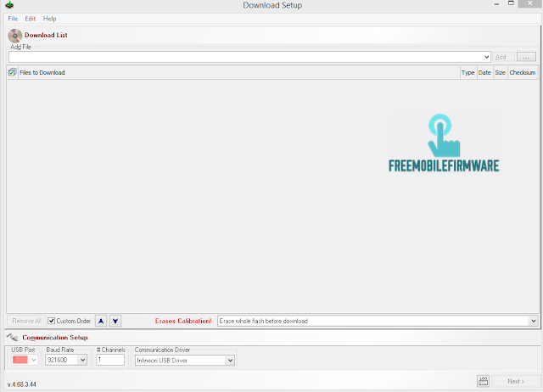
Task: Click the Remove All button
Action: (x=26, y=321)
